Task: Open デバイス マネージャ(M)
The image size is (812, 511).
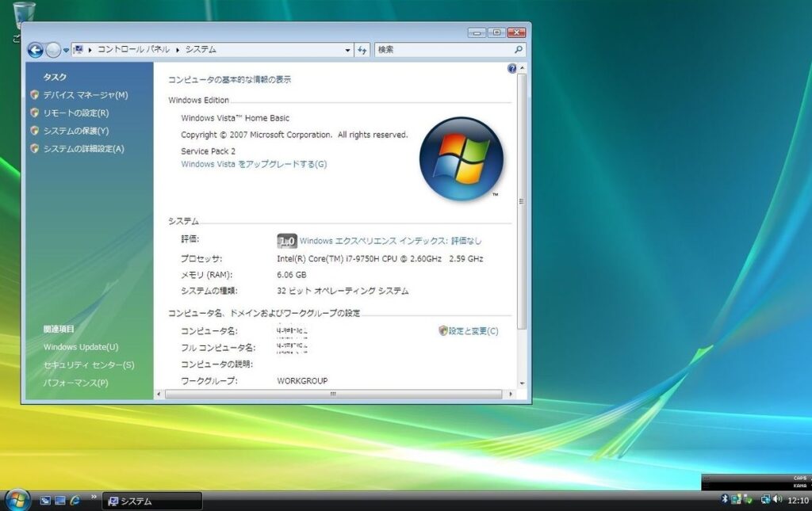Action: click(x=86, y=94)
